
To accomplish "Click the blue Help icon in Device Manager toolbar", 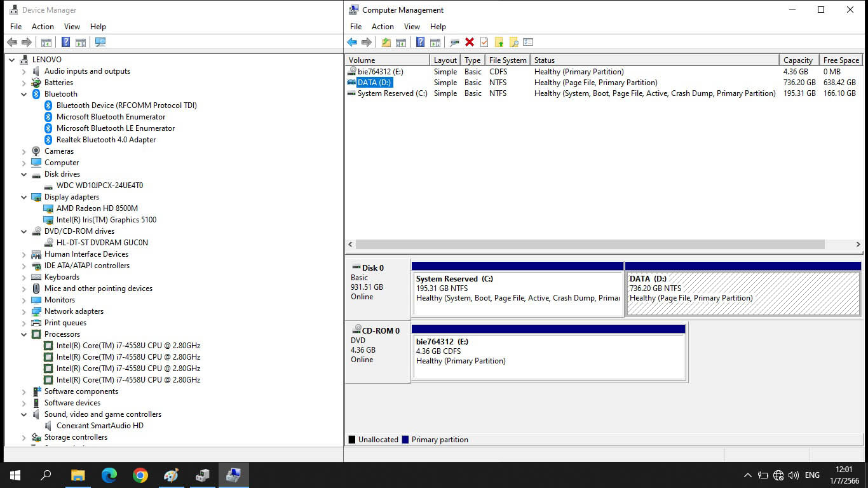I will click(65, 43).
